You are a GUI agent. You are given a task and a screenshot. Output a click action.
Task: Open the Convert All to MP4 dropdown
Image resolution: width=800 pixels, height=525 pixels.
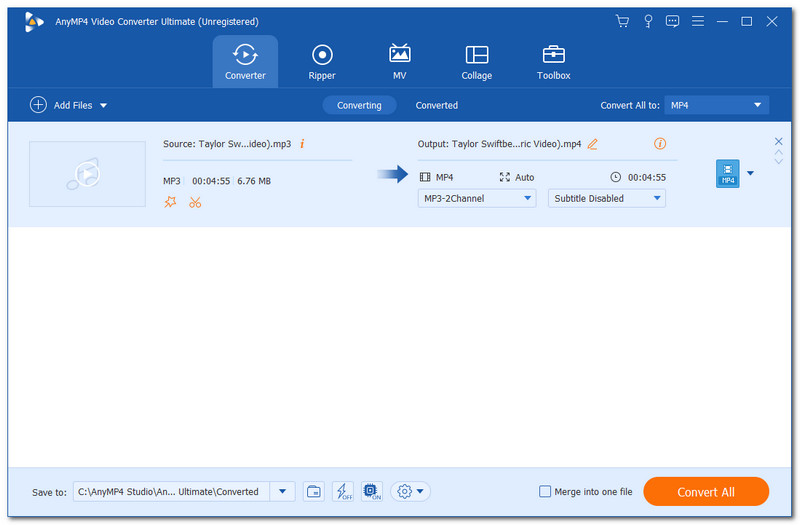tap(716, 105)
